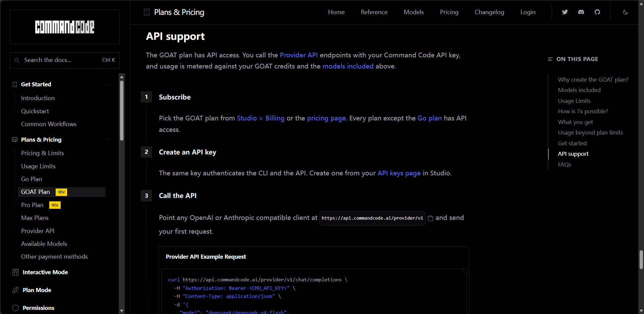The height and width of the screenshot is (314, 644).
Task: Open Usage Limits in the left sidebar
Action: click(x=38, y=166)
